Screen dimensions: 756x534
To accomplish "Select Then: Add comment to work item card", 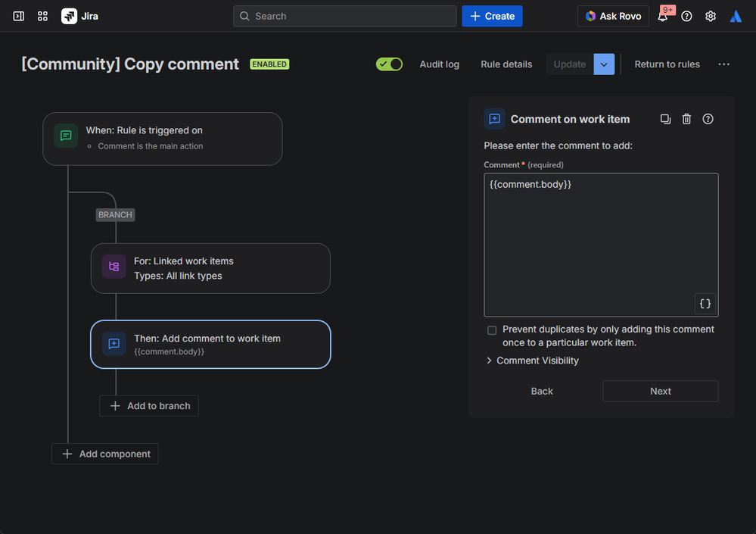I will [x=210, y=345].
